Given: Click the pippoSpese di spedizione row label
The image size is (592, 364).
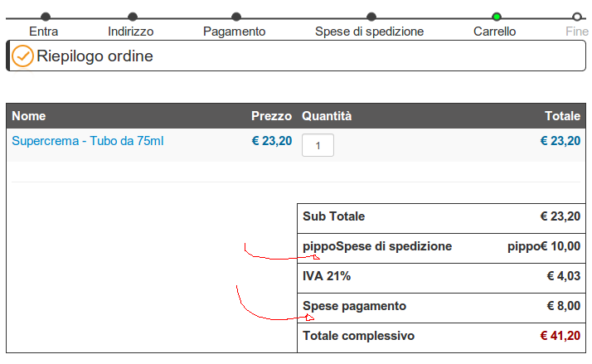Looking at the screenshot, I should (x=377, y=246).
